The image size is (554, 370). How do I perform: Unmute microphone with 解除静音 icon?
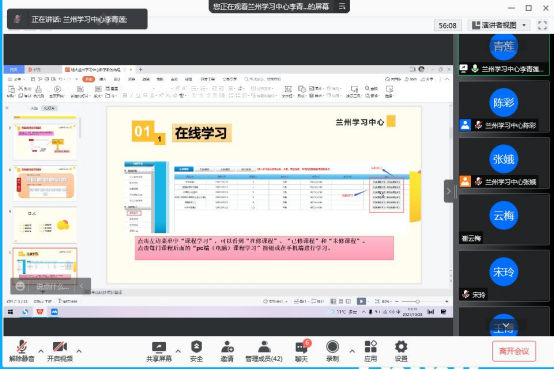pyautogui.click(x=22, y=351)
